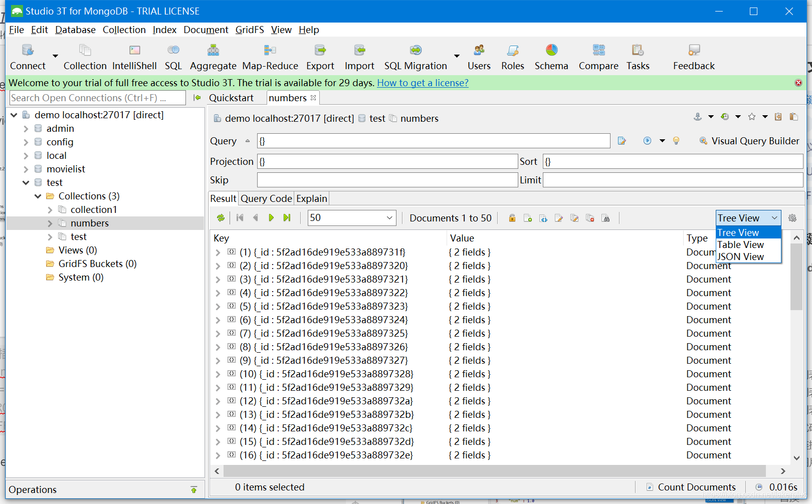Select Table View from the list

[x=748, y=244]
